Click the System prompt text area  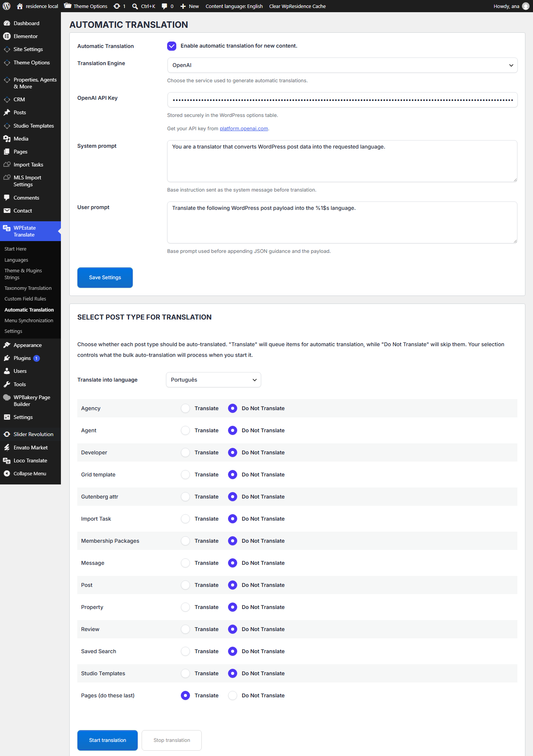pyautogui.click(x=342, y=161)
